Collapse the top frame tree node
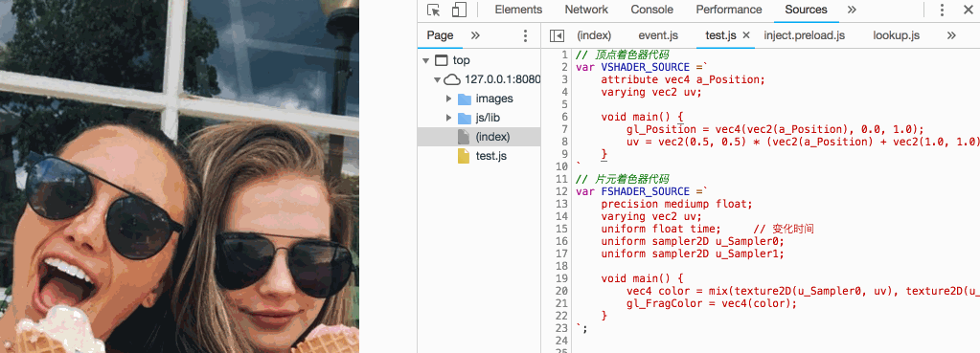Image resolution: width=980 pixels, height=353 pixels. 426,60
